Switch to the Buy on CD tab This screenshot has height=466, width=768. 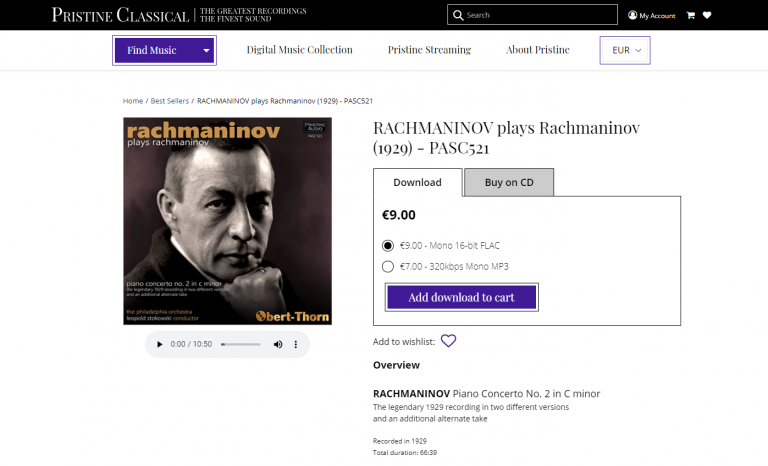pos(509,182)
